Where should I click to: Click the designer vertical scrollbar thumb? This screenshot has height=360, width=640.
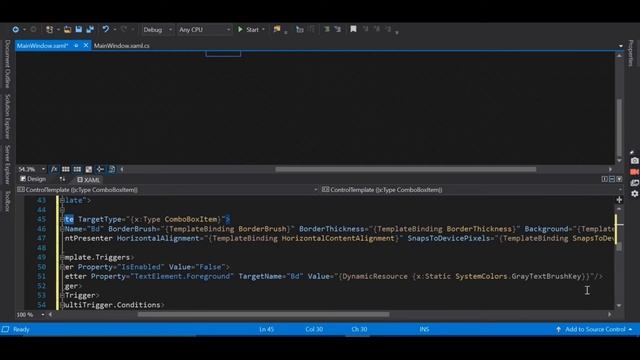619,127
